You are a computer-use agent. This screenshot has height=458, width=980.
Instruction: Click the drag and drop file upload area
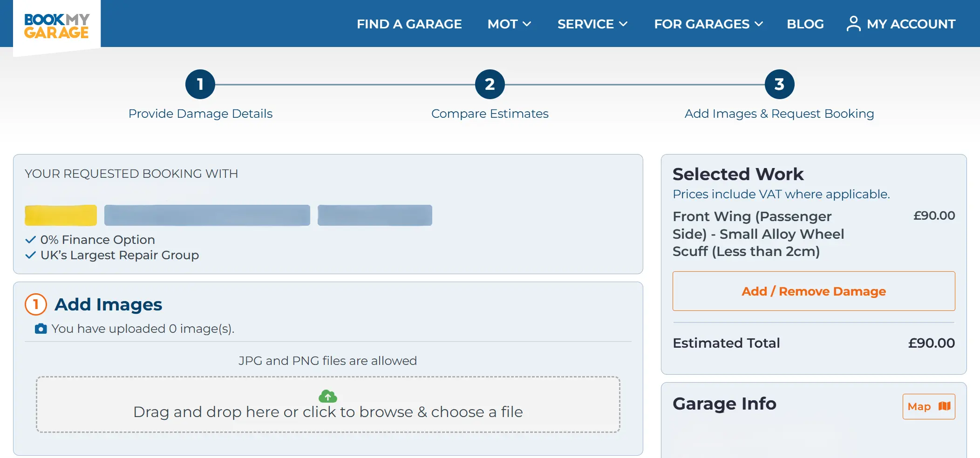click(x=327, y=405)
